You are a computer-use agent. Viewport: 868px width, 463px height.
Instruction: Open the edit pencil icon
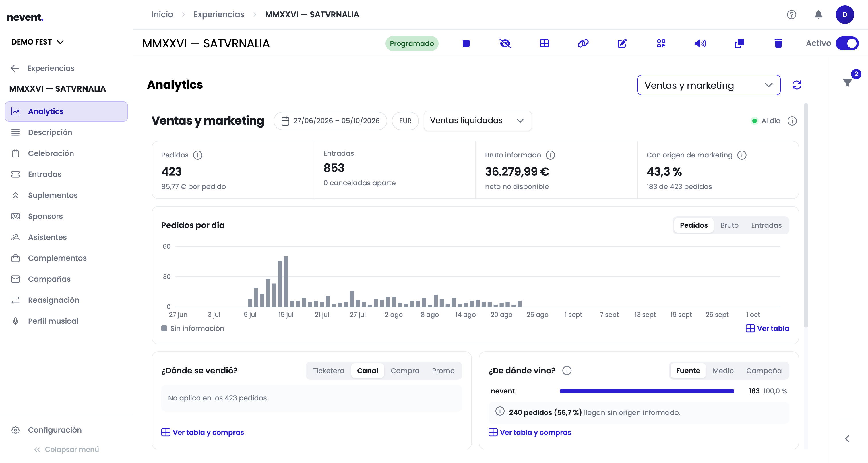click(622, 43)
